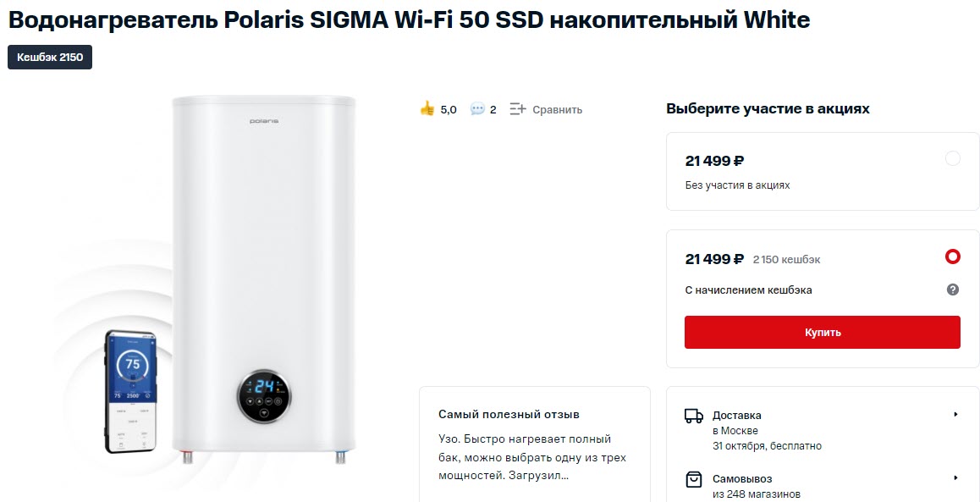Click the Кешбэк 2150 badge
980x502 pixels.
pos(49,58)
